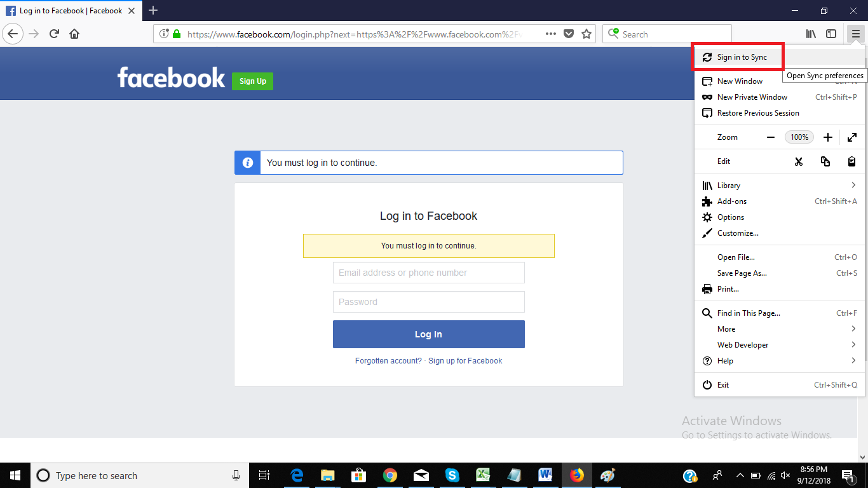The height and width of the screenshot is (488, 868).
Task: Click the volume muted tray icon
Action: (786, 475)
